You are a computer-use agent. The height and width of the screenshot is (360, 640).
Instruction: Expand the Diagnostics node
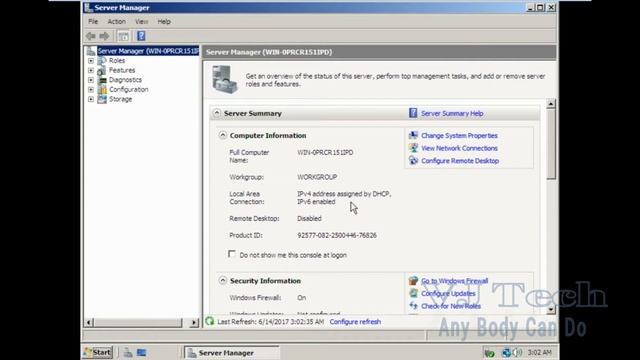coord(91,80)
